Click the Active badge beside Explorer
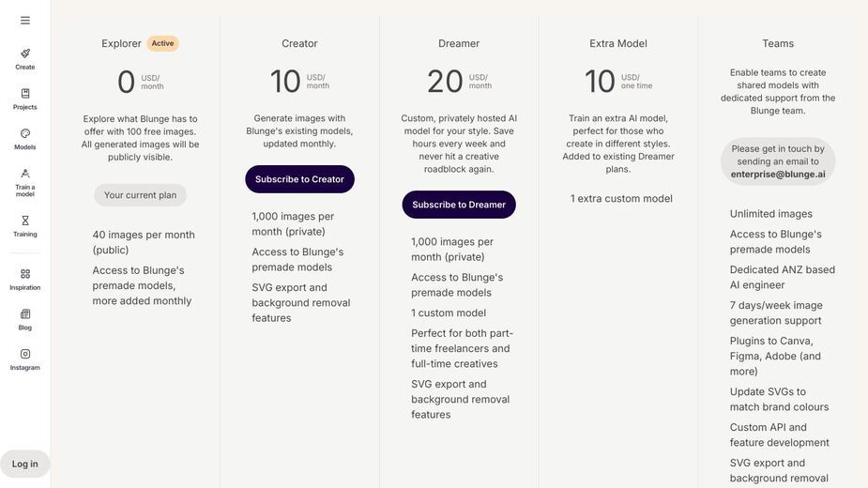Viewport: 868px width, 488px height. pos(162,43)
